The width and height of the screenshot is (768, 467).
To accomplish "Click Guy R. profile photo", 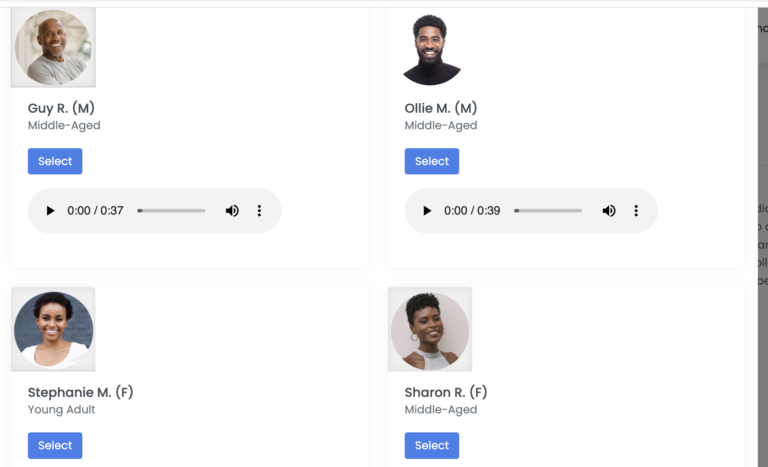I will 53,47.
